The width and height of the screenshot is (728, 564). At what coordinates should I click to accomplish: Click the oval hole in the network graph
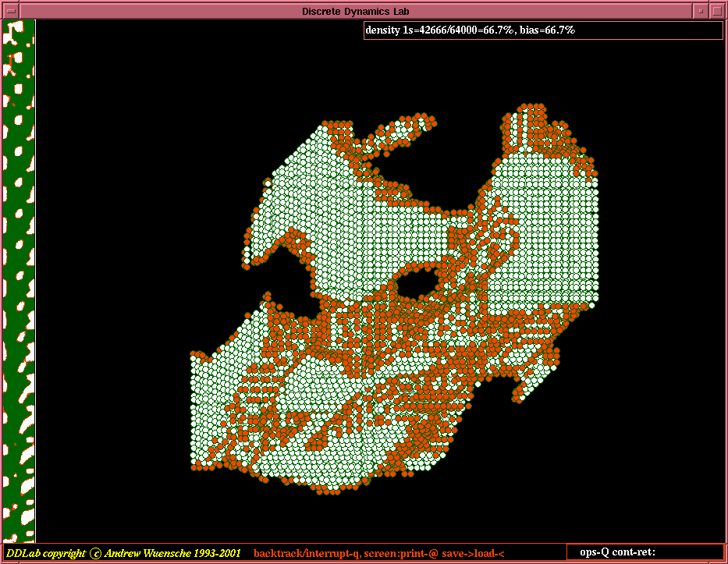click(417, 282)
